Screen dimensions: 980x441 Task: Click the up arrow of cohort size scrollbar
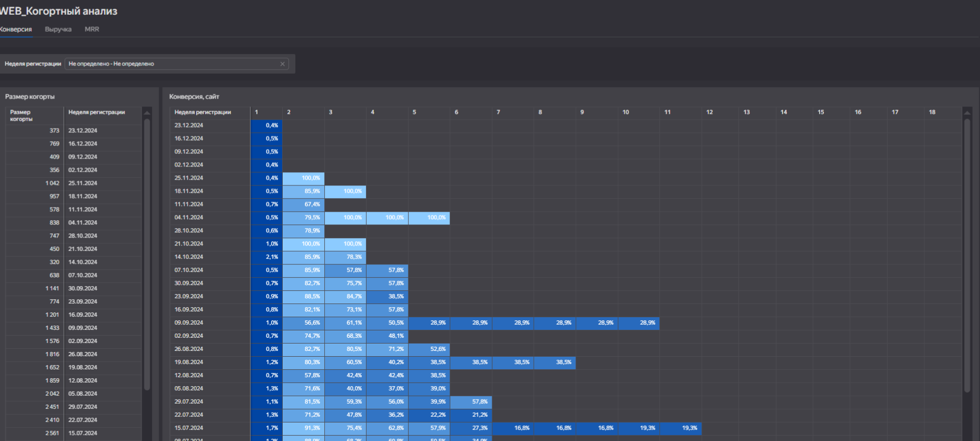coord(147,113)
